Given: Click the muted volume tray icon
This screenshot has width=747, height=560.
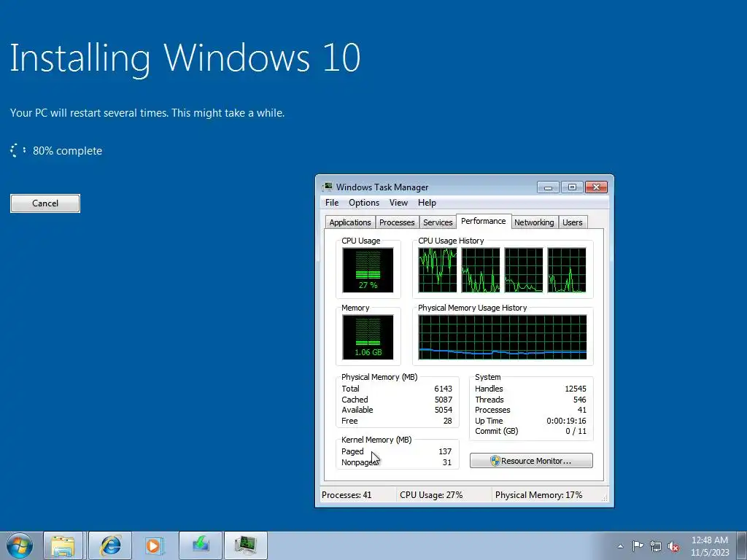Looking at the screenshot, I should pyautogui.click(x=673, y=546).
